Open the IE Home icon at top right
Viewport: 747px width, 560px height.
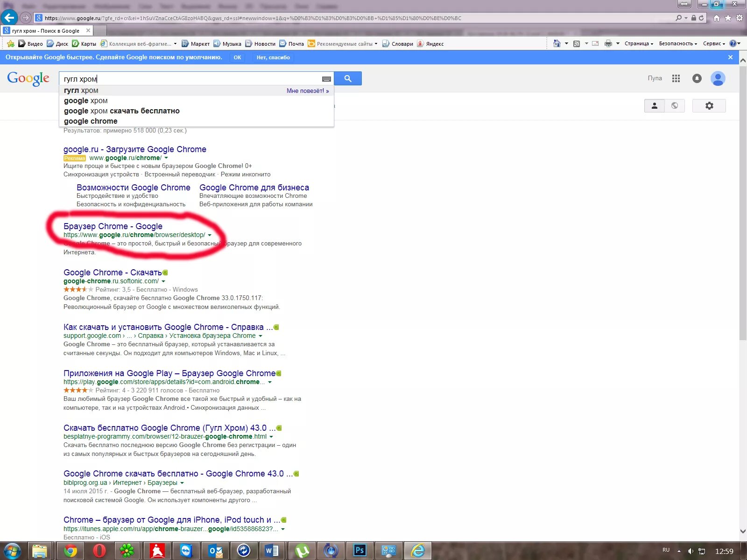point(717,18)
